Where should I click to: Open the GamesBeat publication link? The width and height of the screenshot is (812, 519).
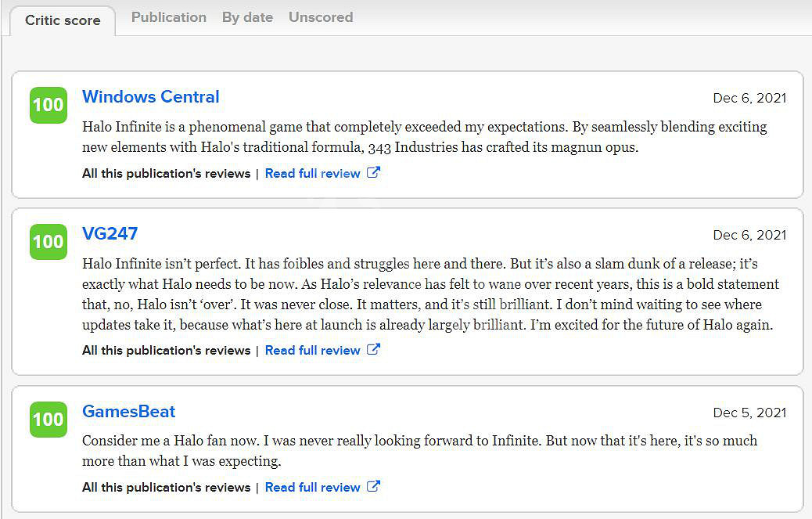(128, 412)
